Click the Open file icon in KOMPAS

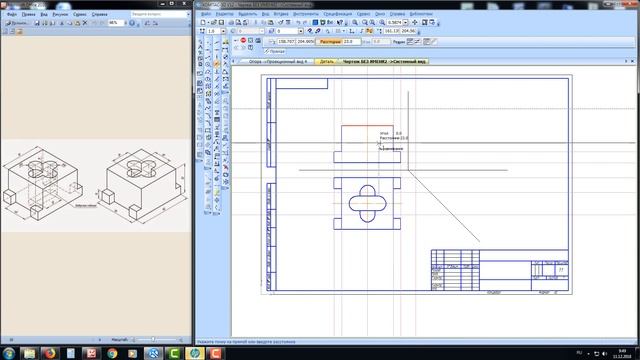(x=214, y=22)
